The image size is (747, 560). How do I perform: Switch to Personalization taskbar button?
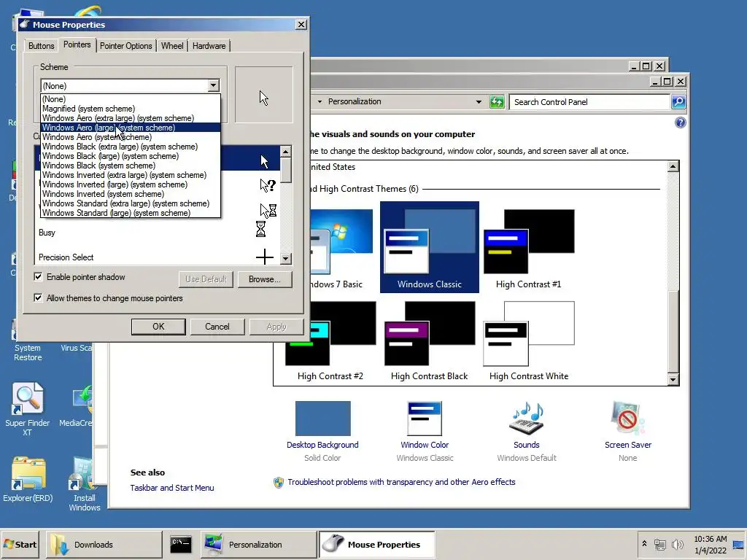pyautogui.click(x=259, y=544)
